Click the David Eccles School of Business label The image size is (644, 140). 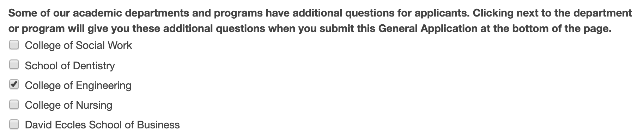(x=102, y=125)
